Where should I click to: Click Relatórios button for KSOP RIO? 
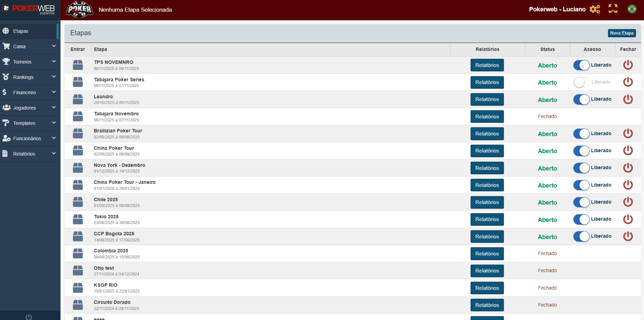click(487, 288)
